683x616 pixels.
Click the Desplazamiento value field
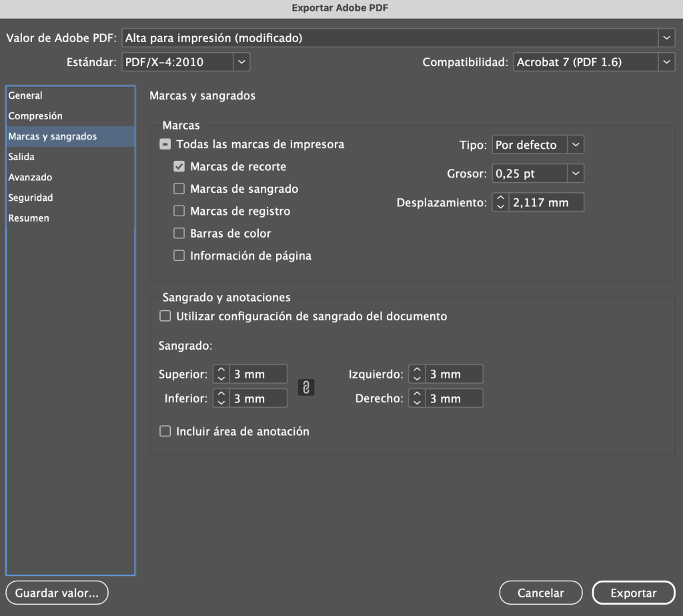546,202
